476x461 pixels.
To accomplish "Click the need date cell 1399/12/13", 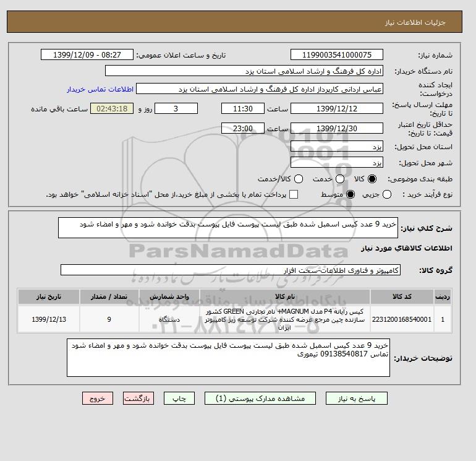I will coord(49,319).
